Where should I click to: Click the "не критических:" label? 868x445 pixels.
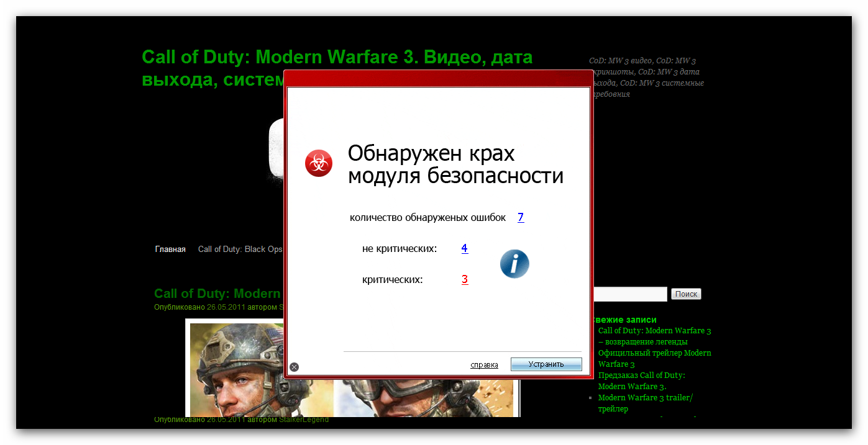tap(400, 249)
